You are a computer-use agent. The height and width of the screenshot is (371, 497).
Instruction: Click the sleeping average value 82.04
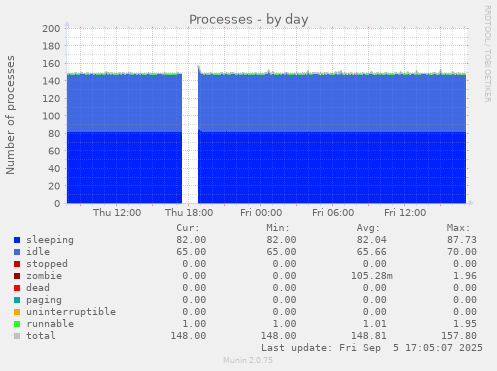tap(371, 240)
